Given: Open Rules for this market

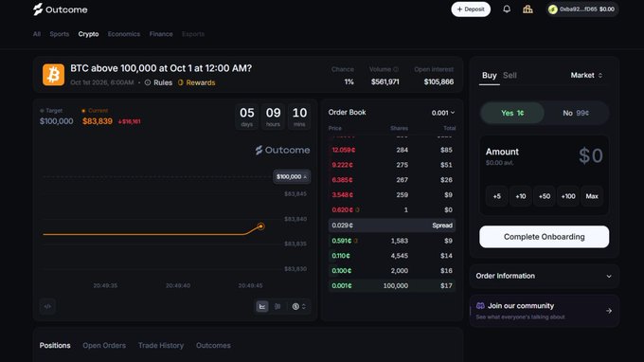Looking at the screenshot, I should [x=158, y=82].
